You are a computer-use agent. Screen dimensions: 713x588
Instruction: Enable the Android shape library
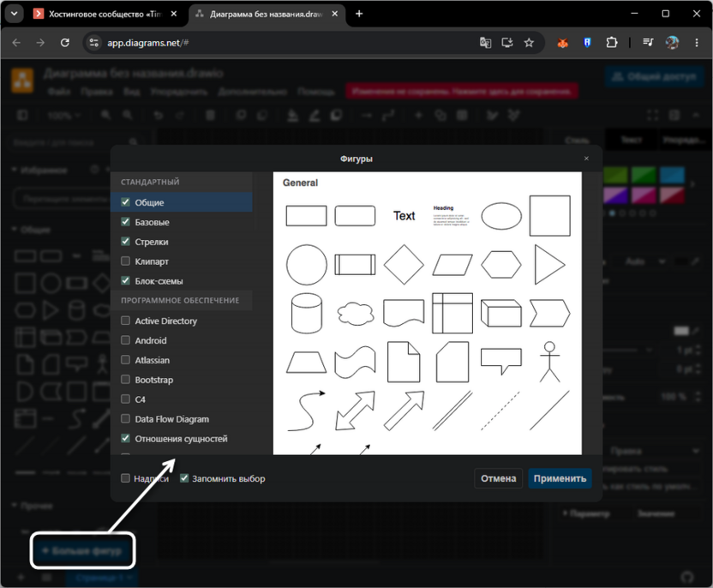coord(125,340)
